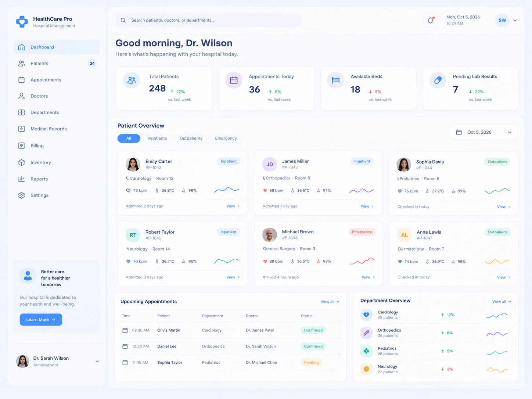Click the Pending Lab Results pill icon
532x399 pixels.
tap(438, 80)
